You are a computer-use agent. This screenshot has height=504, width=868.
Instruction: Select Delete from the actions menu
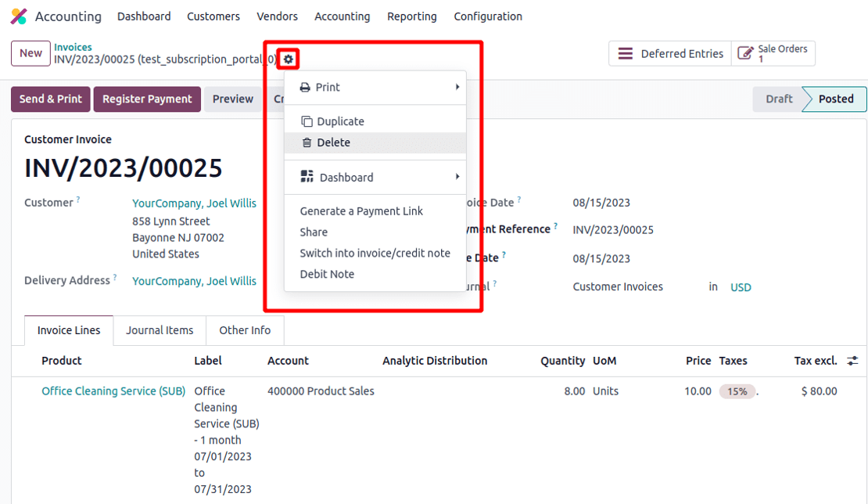(x=333, y=142)
